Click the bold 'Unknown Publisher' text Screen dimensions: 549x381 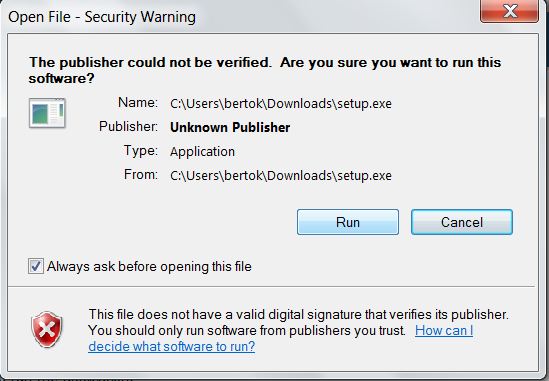pos(230,127)
